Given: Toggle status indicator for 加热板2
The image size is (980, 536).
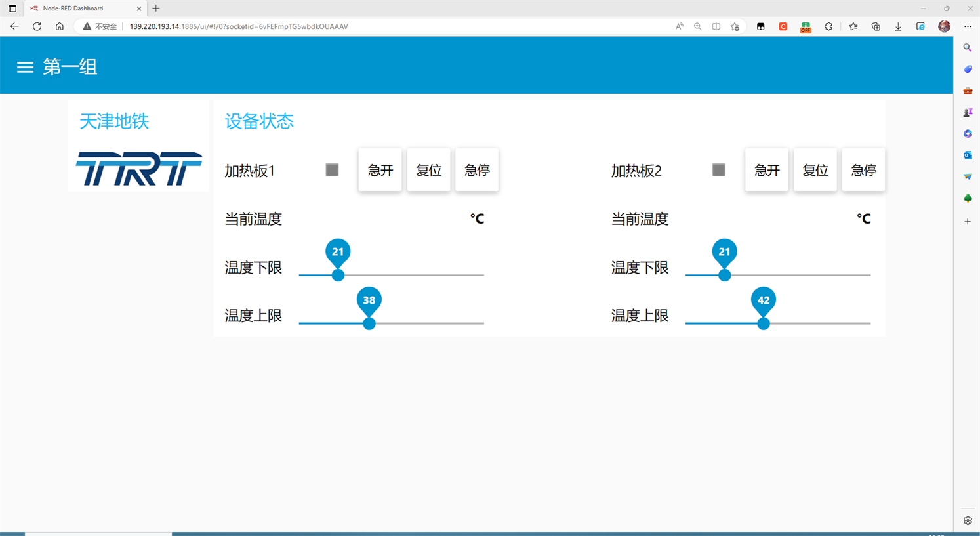Looking at the screenshot, I should point(718,170).
